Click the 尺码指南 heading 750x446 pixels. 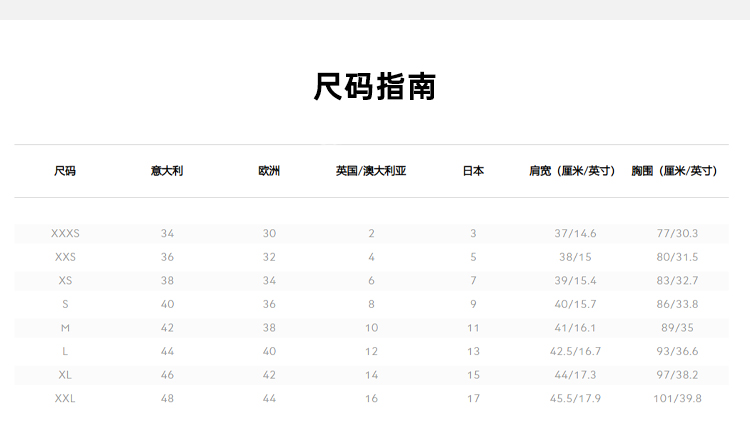click(x=375, y=87)
